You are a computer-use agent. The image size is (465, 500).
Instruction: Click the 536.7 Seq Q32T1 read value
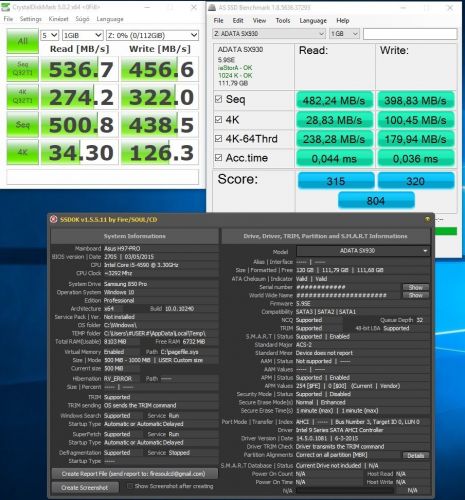[80, 69]
